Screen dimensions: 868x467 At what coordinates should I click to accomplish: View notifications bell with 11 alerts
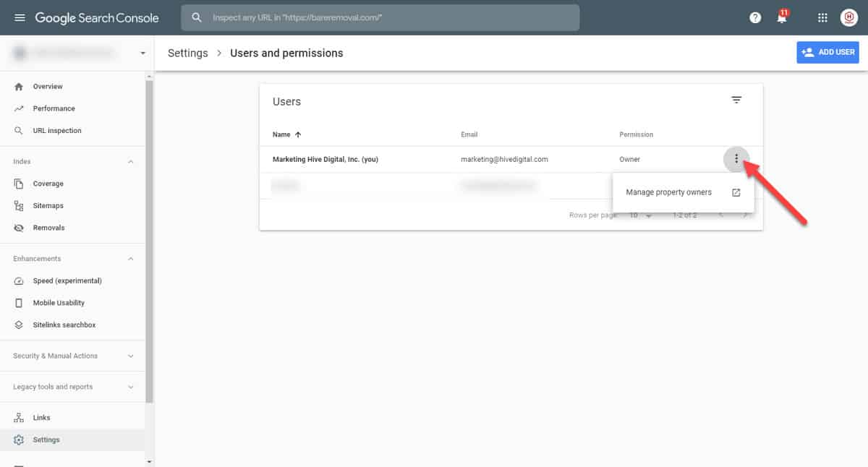click(782, 17)
